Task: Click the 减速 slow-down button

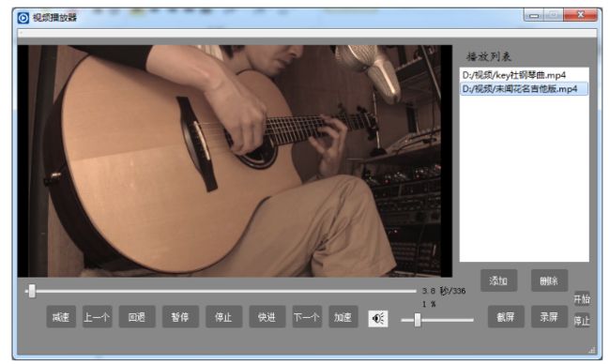Action: tap(61, 317)
